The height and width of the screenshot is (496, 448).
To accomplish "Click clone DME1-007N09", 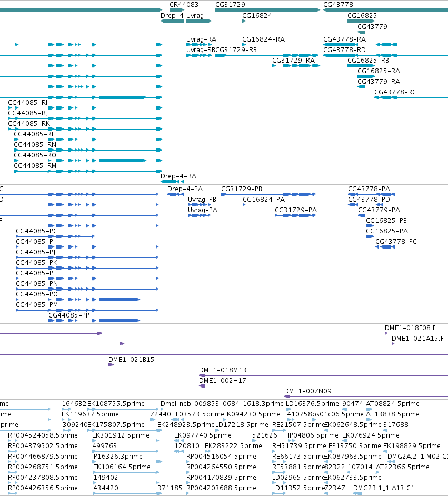I will pyautogui.click(x=307, y=391).
